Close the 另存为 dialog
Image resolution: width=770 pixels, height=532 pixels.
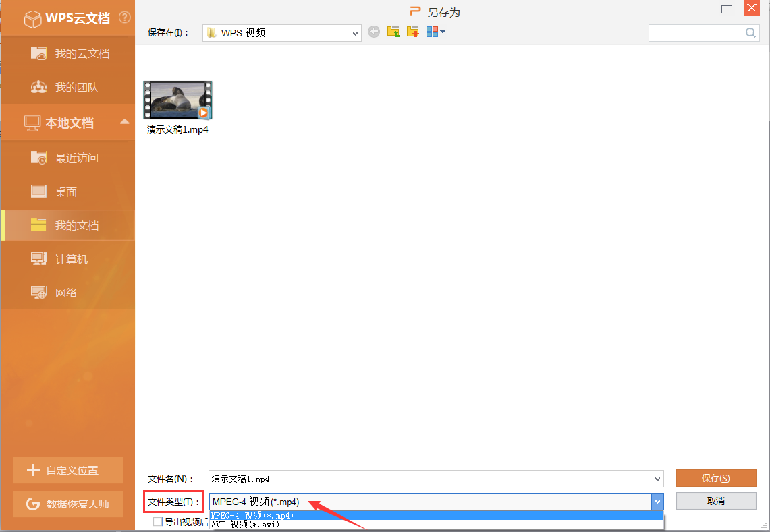coord(751,8)
